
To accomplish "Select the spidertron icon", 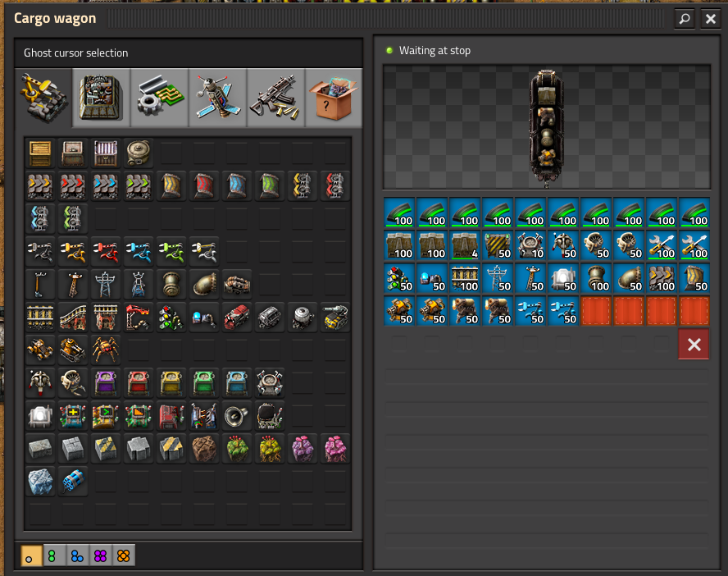I will (106, 350).
